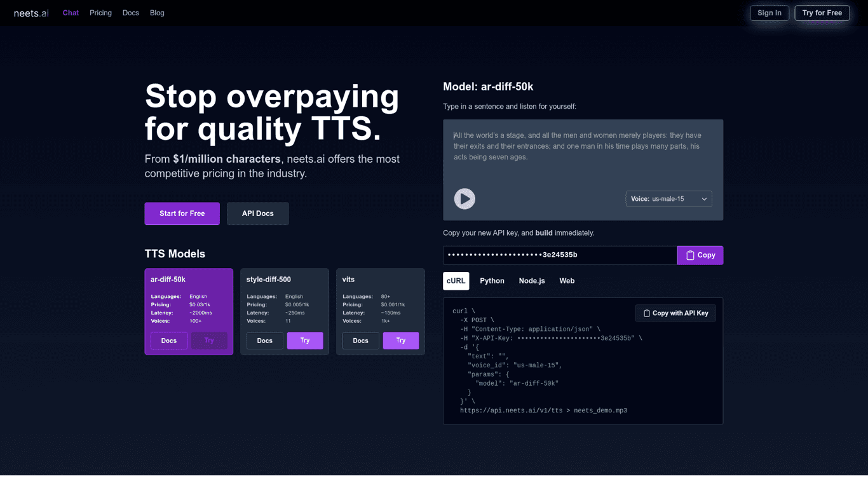
Task: Switch to the Python code tab
Action: 492,281
